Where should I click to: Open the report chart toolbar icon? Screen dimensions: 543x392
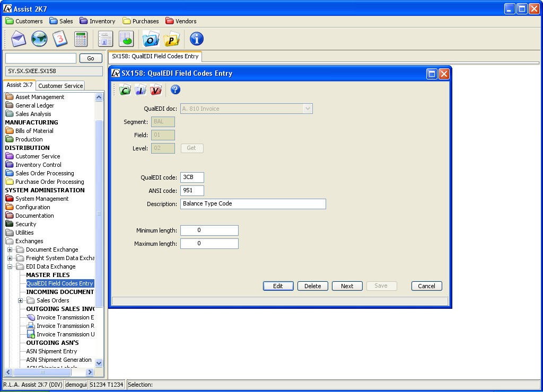126,39
